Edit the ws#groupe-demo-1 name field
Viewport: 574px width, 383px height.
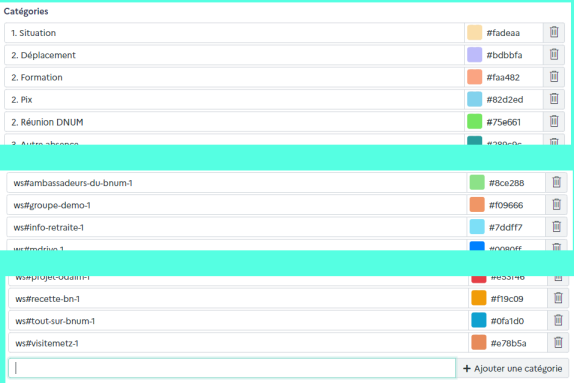(237, 205)
